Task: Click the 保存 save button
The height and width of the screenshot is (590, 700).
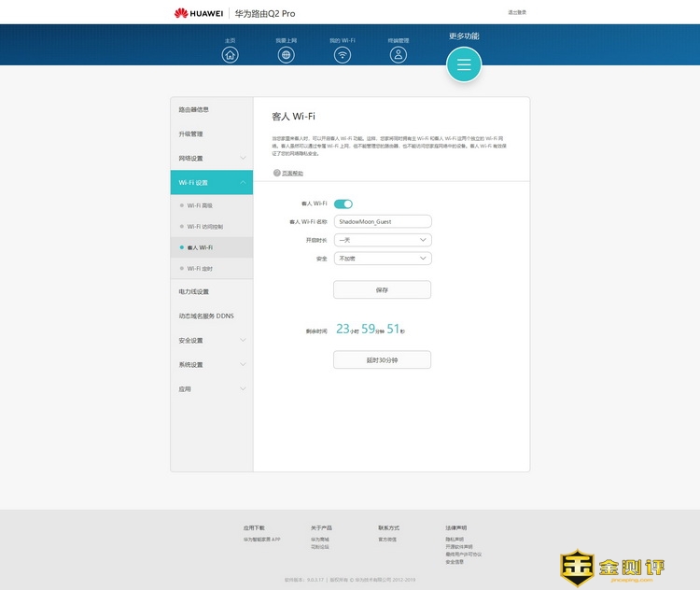Action: click(382, 290)
